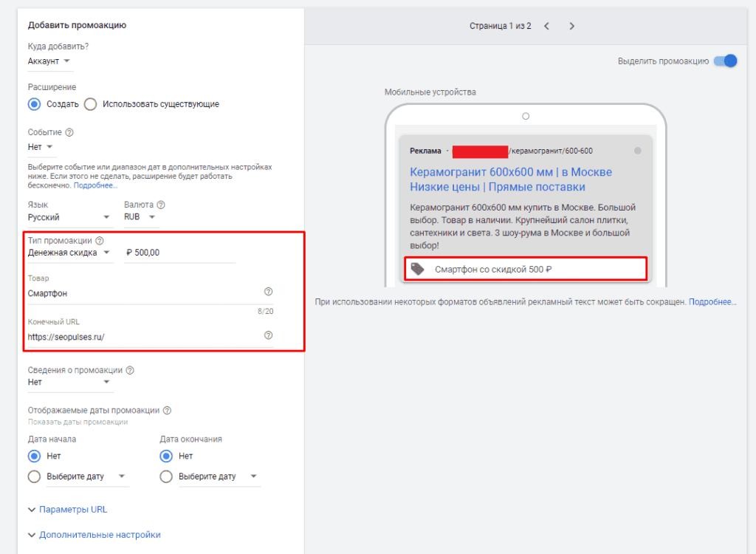Click Мобильные устройства label
The image size is (756, 554).
tap(430, 92)
